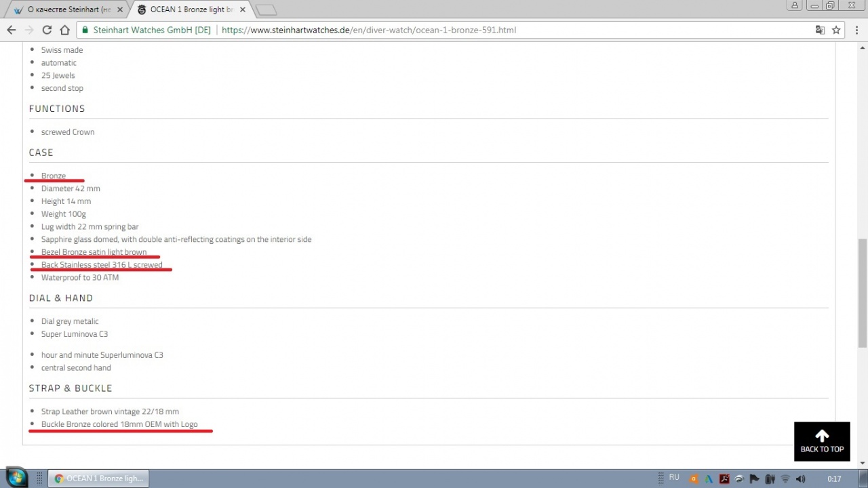Click the FUNCTIONS heading

(x=57, y=108)
